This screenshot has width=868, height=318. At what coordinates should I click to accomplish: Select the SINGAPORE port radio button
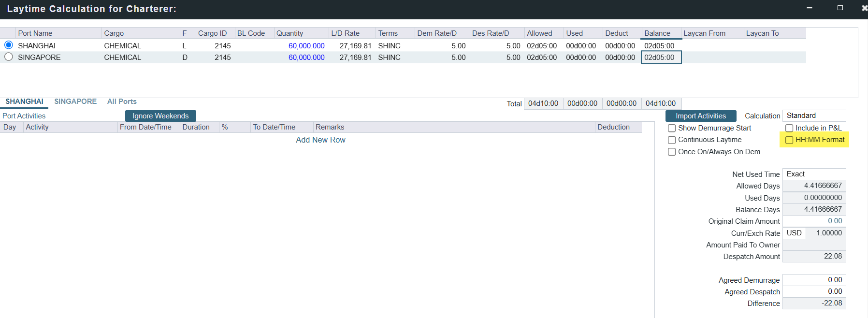click(x=9, y=57)
